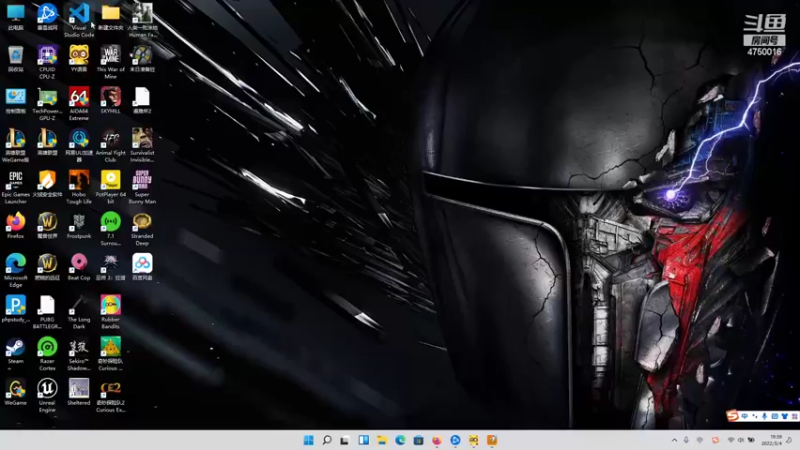Image resolution: width=800 pixels, height=450 pixels.
Task: Open the Frostpunk game shortcut
Action: pos(79,226)
